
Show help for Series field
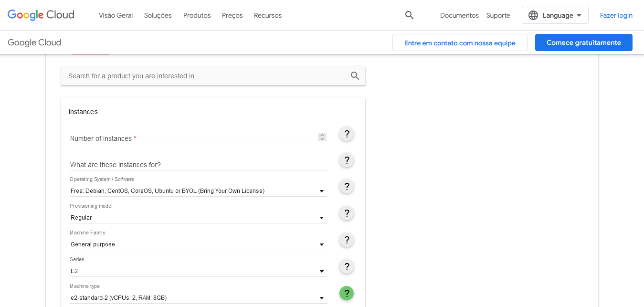[347, 267]
